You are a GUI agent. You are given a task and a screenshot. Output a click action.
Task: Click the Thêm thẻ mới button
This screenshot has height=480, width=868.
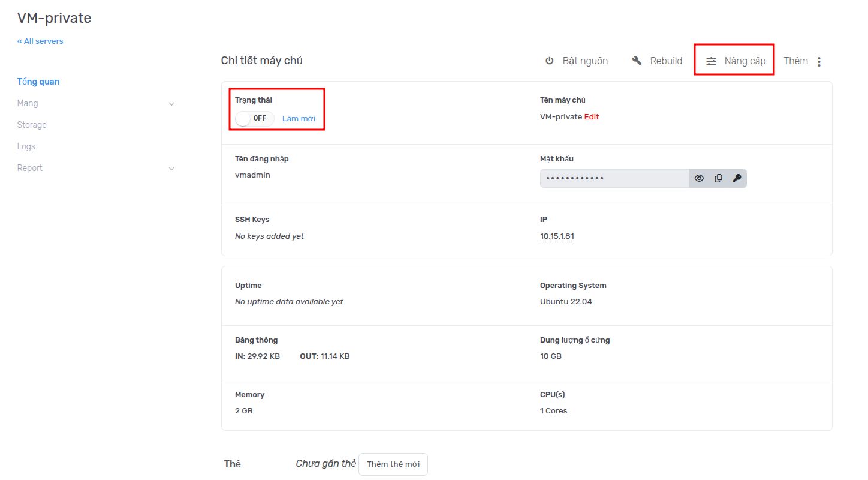coord(393,464)
